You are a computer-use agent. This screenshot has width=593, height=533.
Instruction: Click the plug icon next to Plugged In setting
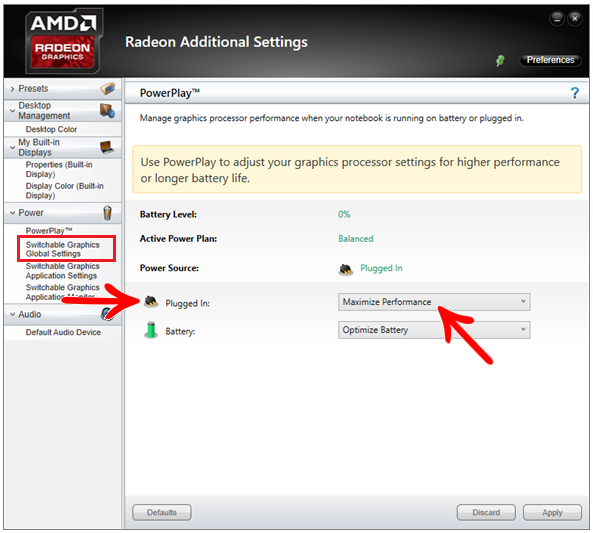pos(151,302)
